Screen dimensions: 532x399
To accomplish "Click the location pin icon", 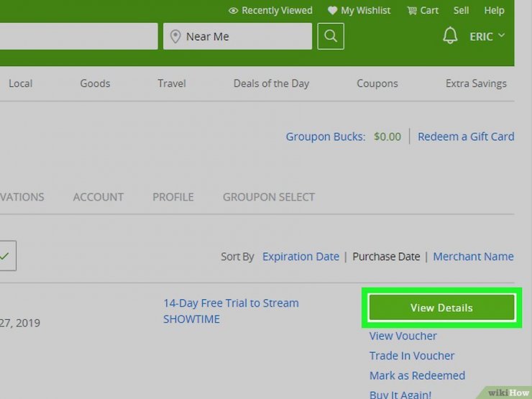I will coord(175,36).
